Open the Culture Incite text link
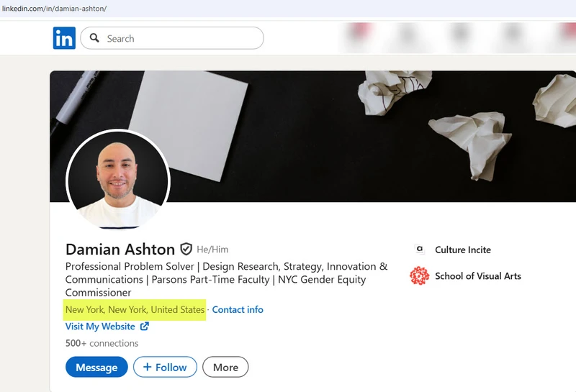The width and height of the screenshot is (576, 392). [x=462, y=250]
